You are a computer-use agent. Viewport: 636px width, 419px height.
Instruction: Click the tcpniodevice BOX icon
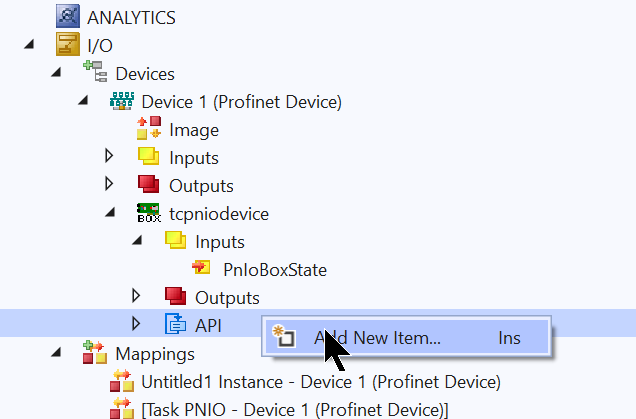149,213
